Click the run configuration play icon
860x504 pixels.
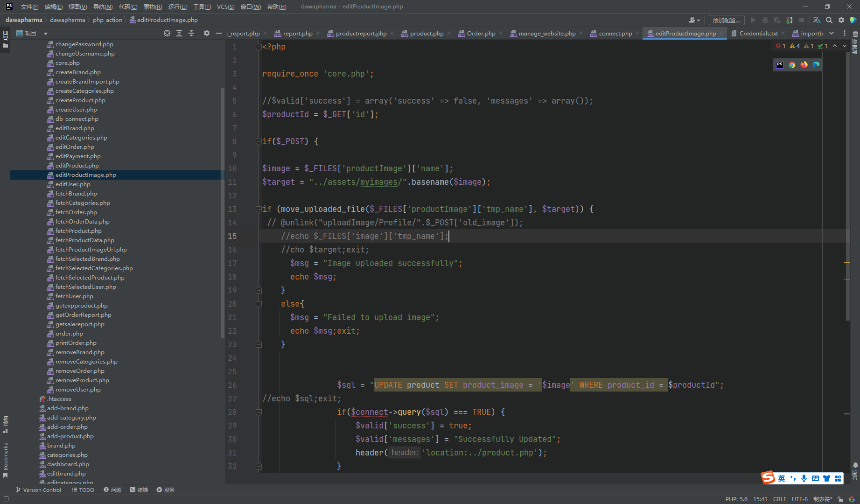click(753, 20)
